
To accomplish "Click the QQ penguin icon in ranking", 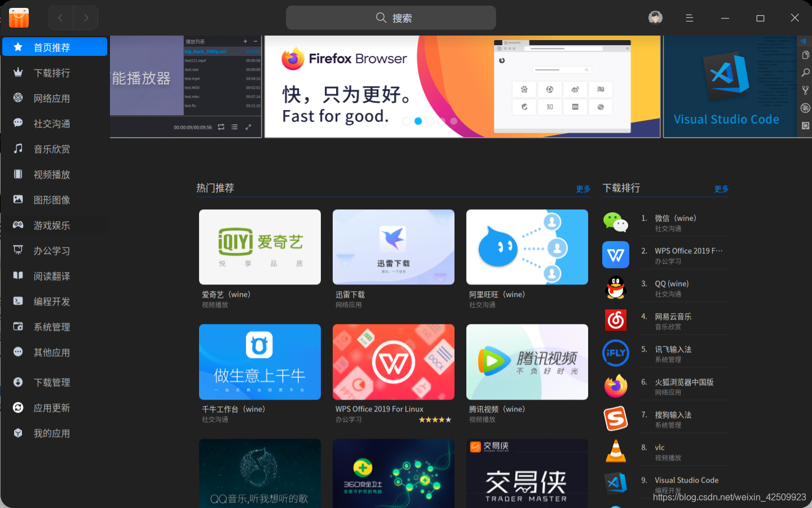I will click(x=616, y=288).
